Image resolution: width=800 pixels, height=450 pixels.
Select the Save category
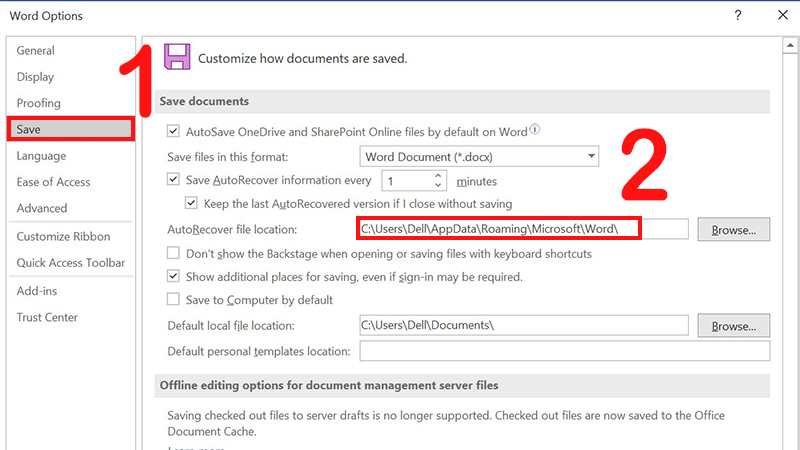pyautogui.click(x=71, y=129)
